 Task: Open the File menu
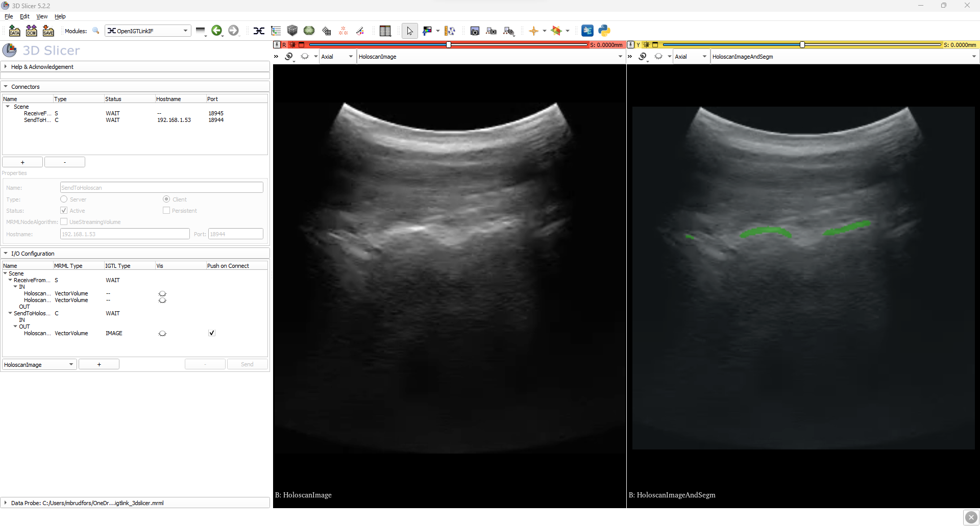click(9, 16)
